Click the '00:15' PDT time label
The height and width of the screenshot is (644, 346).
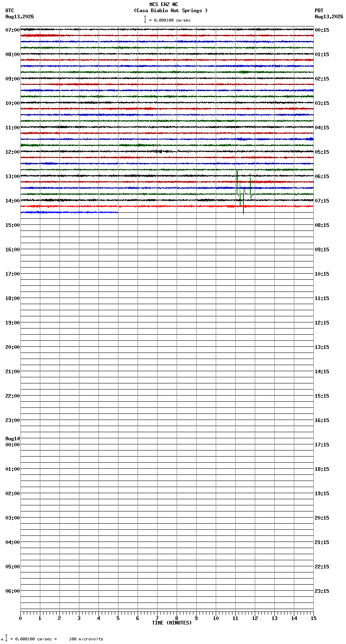pyautogui.click(x=322, y=30)
